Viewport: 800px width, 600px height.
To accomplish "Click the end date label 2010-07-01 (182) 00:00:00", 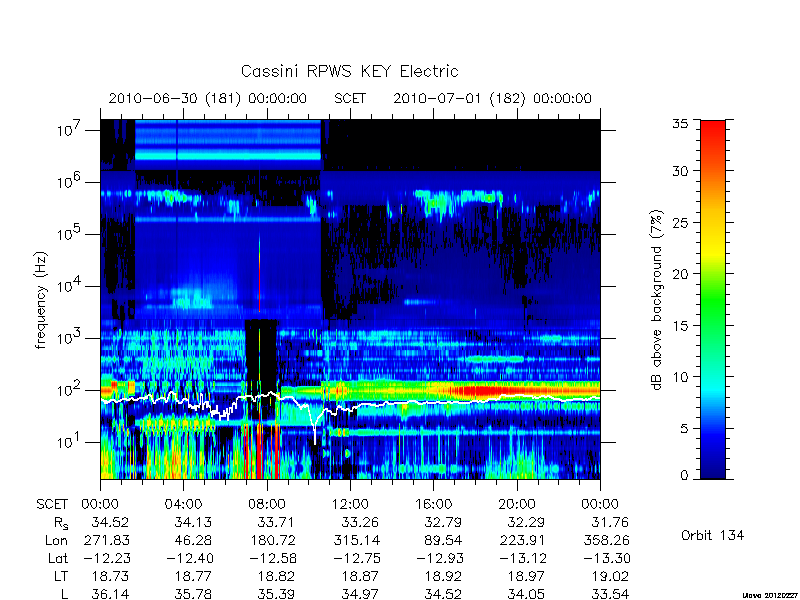I will pyautogui.click(x=492, y=98).
